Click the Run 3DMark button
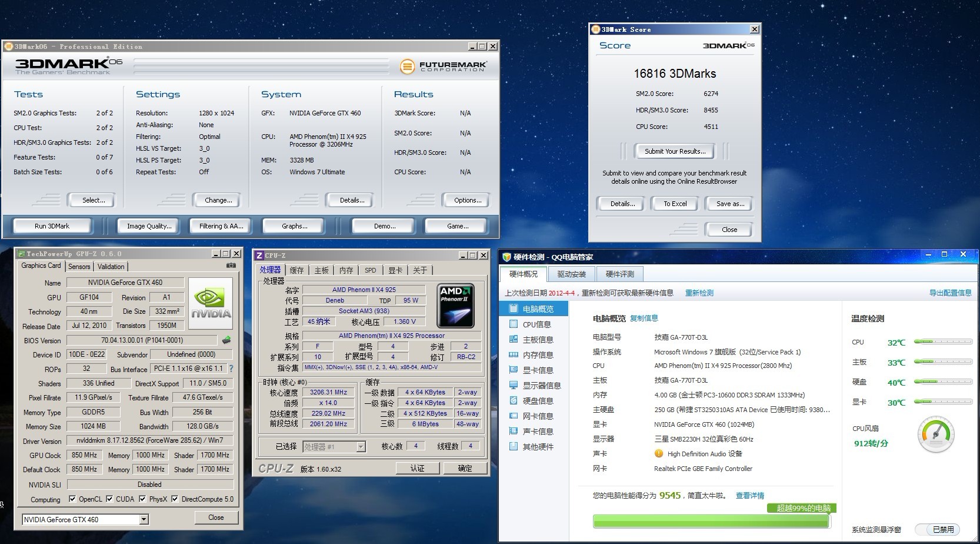This screenshot has height=544, width=980. click(52, 225)
